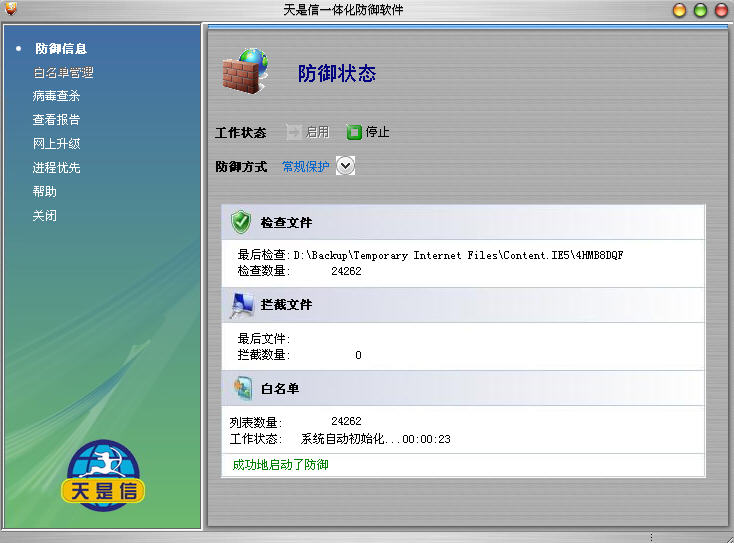
Task: Select 病毒查杀 from the sidebar
Action: click(56, 96)
